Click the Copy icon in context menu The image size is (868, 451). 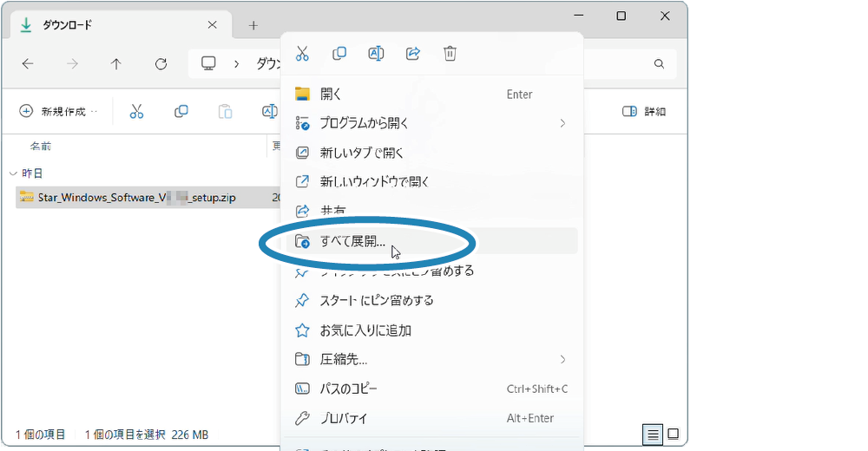(339, 54)
